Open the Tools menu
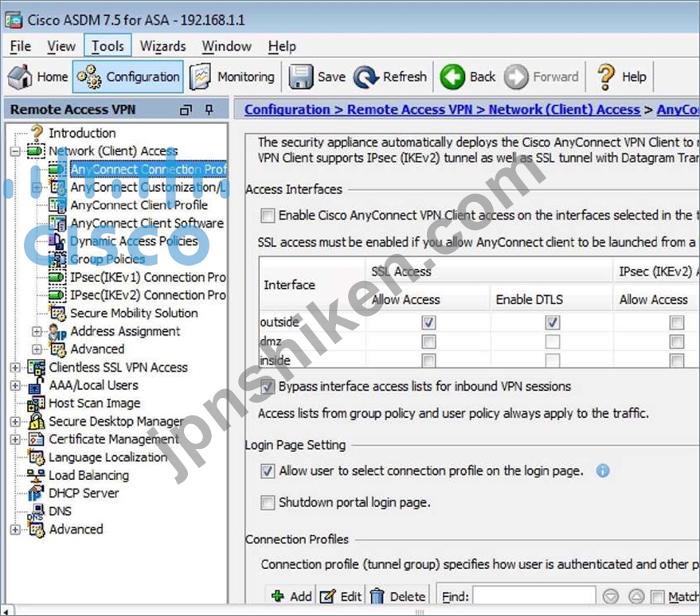This screenshot has width=700, height=616. click(x=108, y=46)
